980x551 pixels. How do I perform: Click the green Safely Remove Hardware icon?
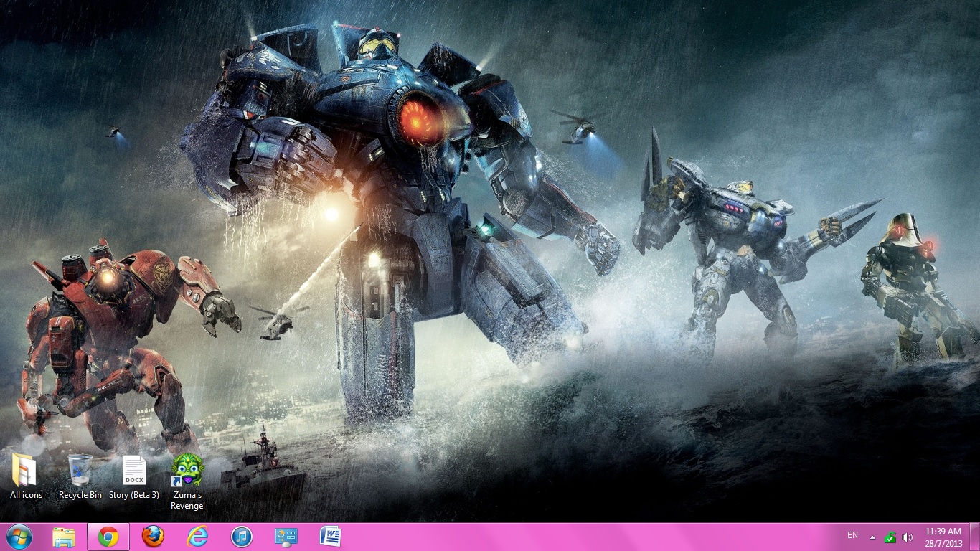tap(890, 537)
